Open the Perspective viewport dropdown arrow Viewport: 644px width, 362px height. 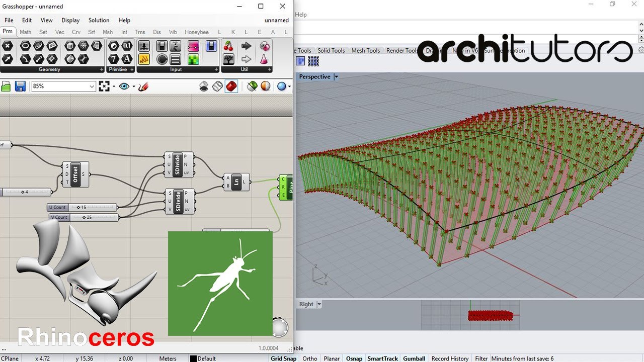[336, 77]
